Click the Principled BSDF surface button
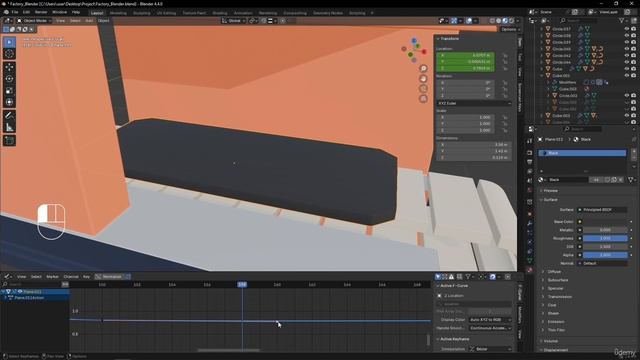 602,210
